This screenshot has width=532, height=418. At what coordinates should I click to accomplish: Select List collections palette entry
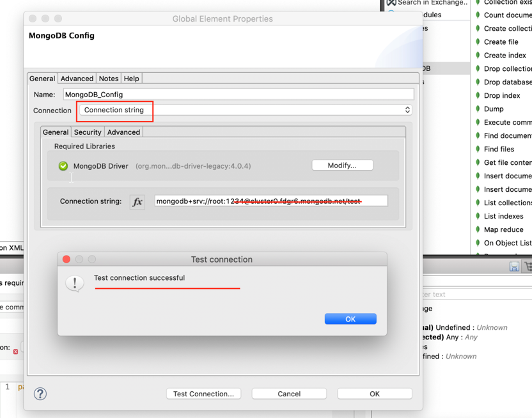coord(508,203)
